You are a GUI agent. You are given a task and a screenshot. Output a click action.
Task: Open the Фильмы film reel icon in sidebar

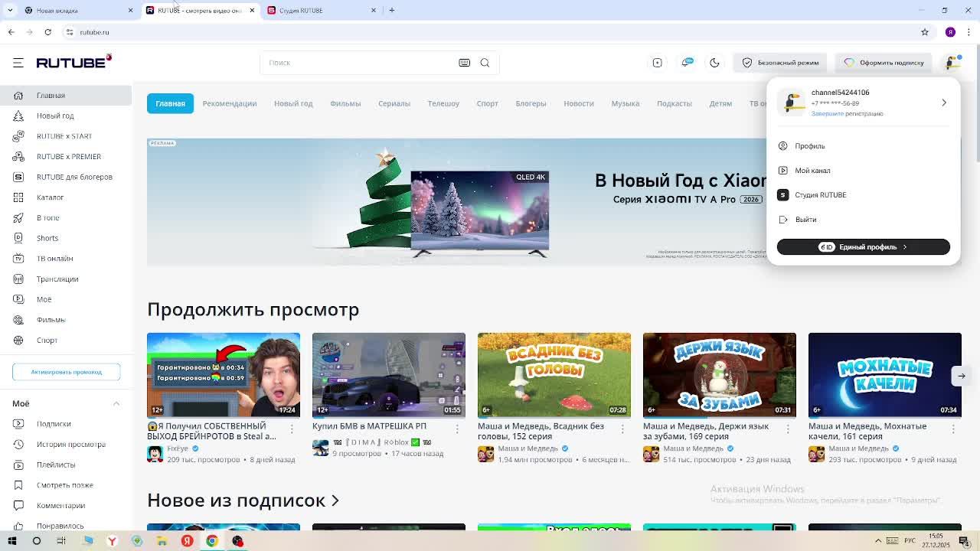pyautogui.click(x=18, y=320)
